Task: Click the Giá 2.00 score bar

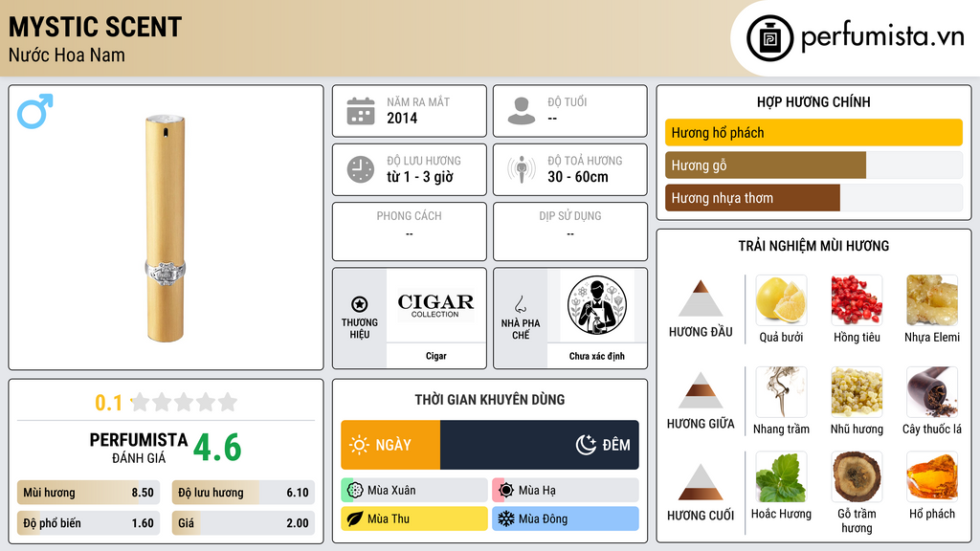Action: 243,523
